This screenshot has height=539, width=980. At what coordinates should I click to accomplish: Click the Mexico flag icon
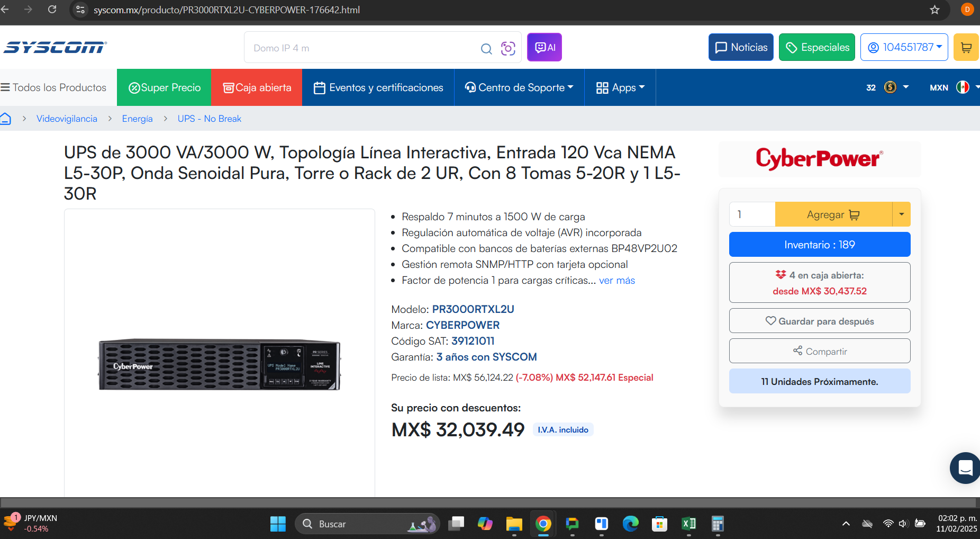963,87
